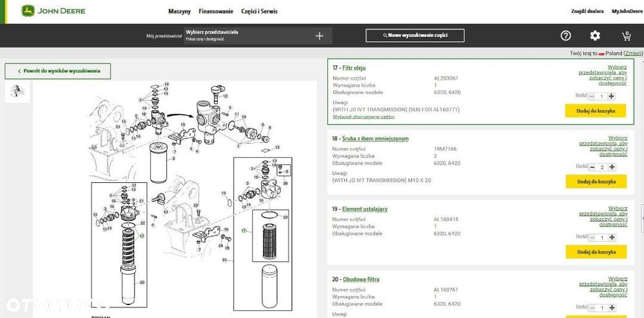Open Obudowa filtra part link
The width and height of the screenshot is (644, 318).
click(x=361, y=280)
